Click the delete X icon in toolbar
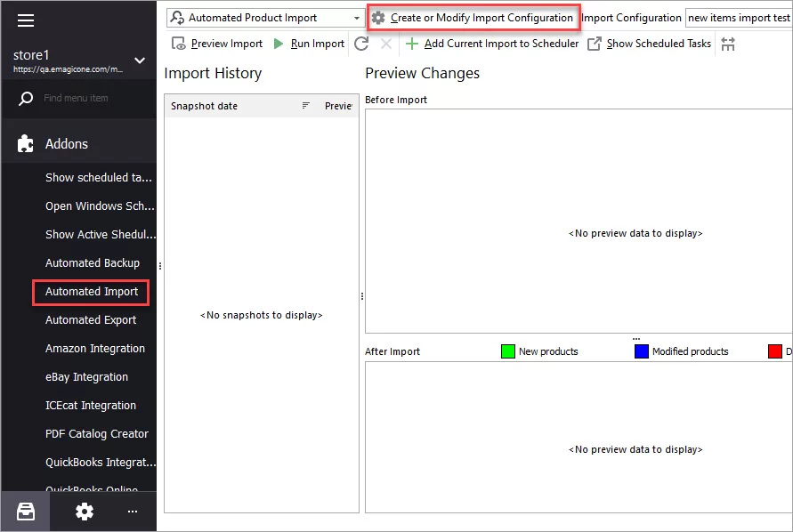The width and height of the screenshot is (793, 532). [386, 44]
